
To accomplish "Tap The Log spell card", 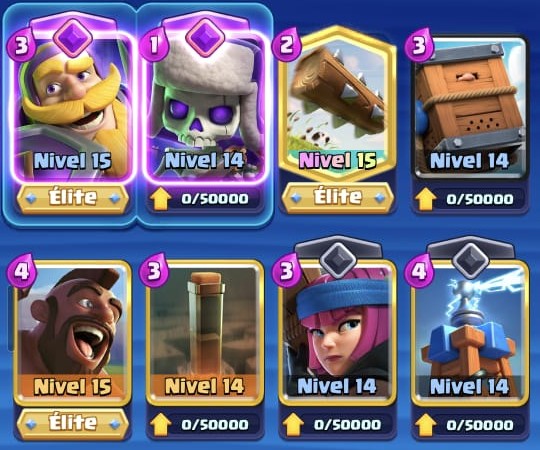I will point(337,103).
